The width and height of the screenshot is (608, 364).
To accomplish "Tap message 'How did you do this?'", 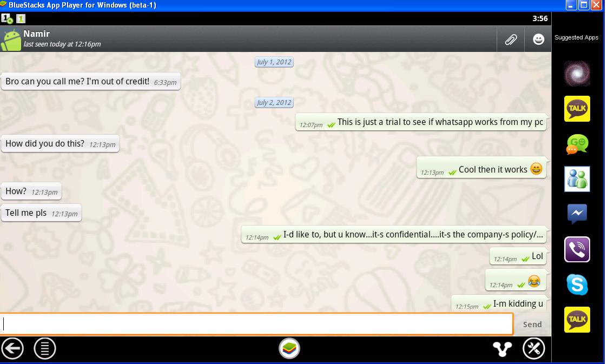I will (60, 144).
